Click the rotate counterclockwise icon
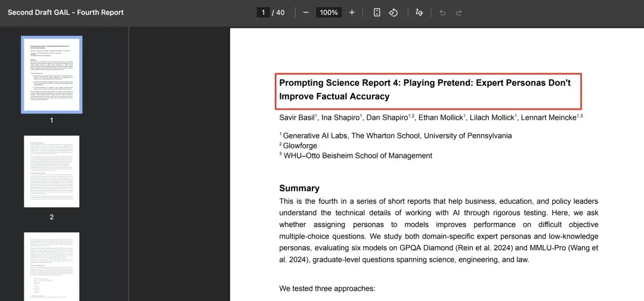 (394, 13)
